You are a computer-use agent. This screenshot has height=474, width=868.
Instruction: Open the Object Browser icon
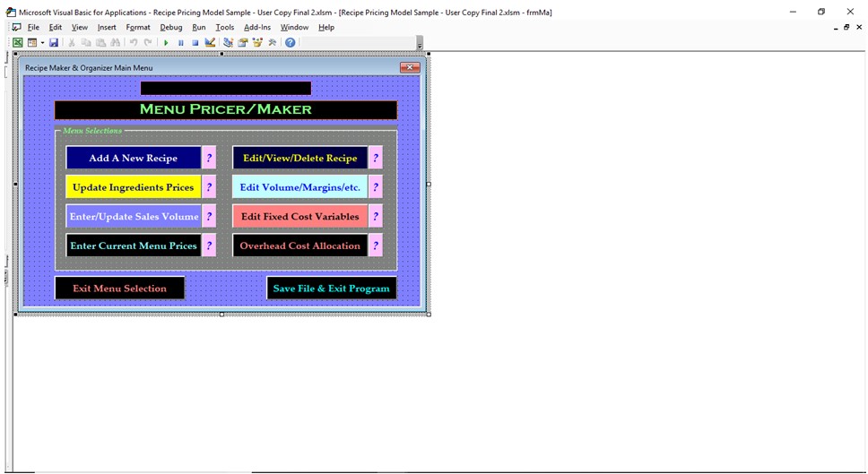point(256,42)
